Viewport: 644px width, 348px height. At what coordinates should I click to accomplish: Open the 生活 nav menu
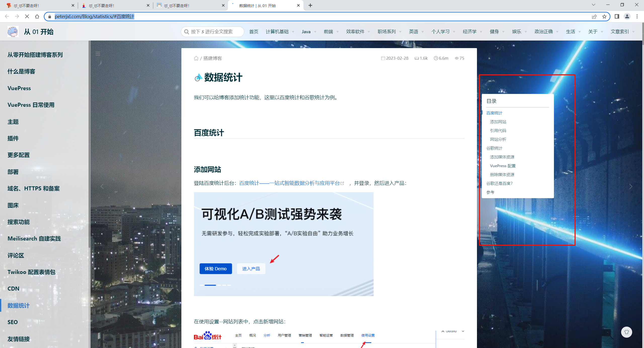click(573, 32)
